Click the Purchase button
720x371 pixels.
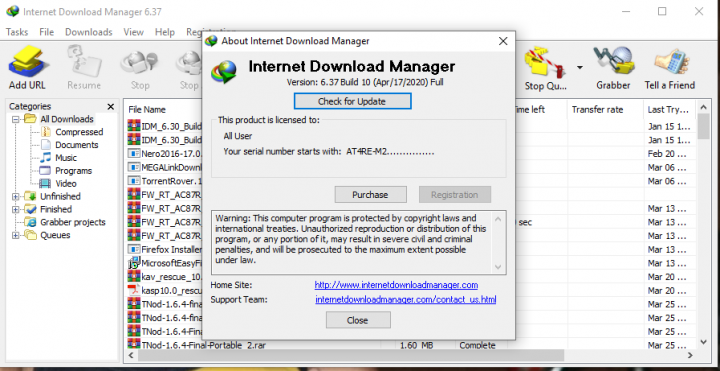[370, 195]
